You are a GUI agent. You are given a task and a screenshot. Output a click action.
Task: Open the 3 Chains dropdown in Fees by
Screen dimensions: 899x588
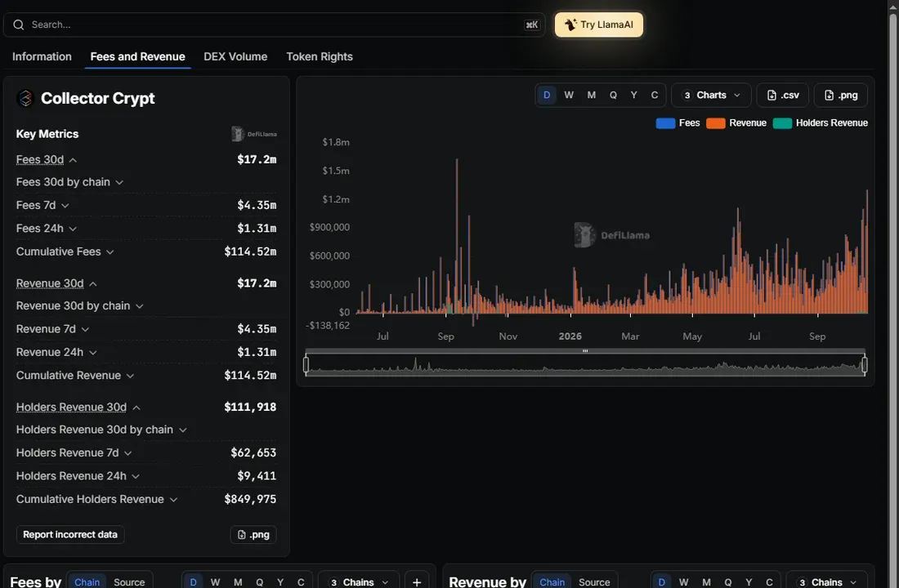click(x=359, y=581)
